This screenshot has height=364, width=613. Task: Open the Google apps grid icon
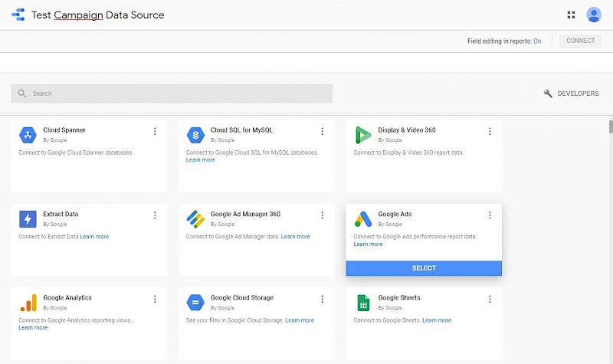(571, 15)
